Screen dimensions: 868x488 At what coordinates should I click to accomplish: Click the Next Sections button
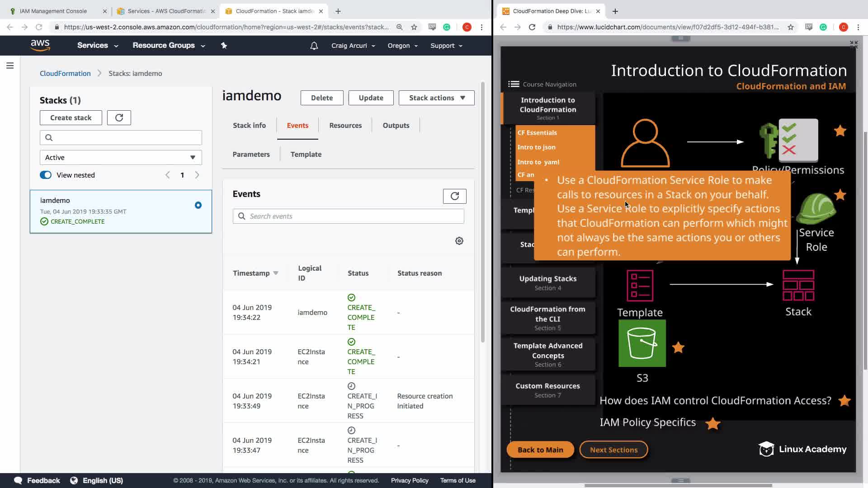613,450
